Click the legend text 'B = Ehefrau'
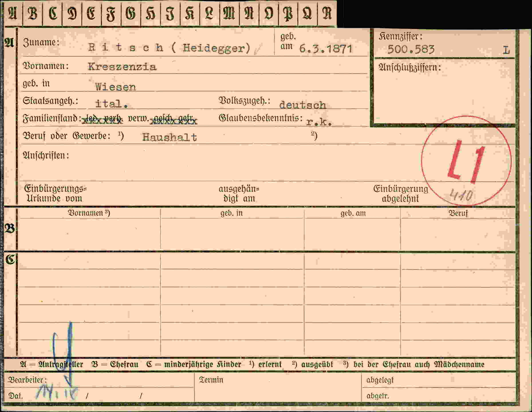Screen dimensions: 532x412 (x=115, y=364)
